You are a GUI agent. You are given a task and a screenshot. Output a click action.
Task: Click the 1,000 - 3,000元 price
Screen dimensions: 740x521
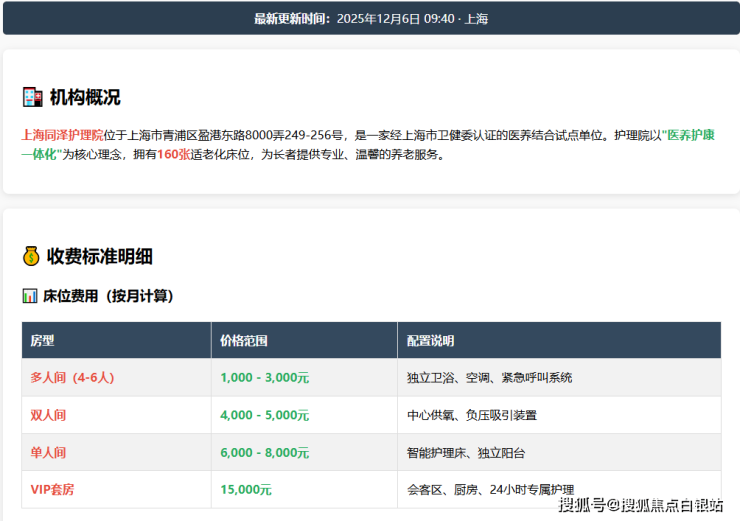[264, 378]
